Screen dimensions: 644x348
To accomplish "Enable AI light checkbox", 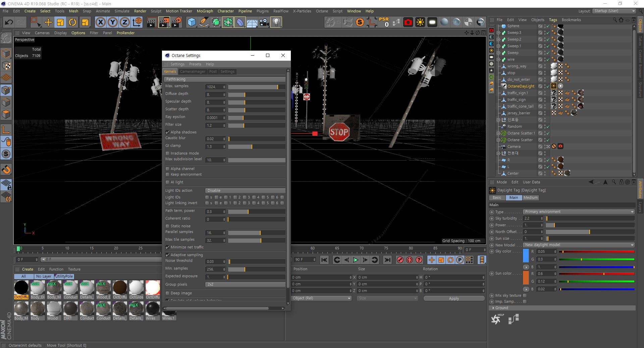I will tap(167, 182).
